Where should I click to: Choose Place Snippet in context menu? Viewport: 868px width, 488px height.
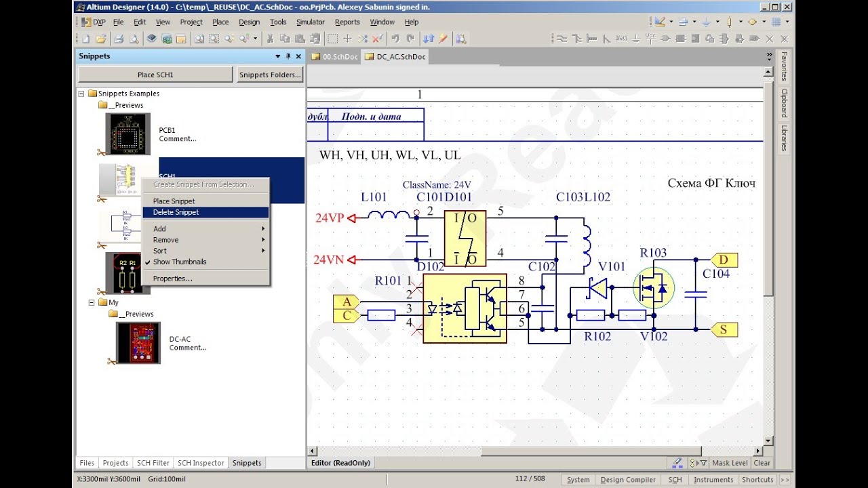point(205,201)
